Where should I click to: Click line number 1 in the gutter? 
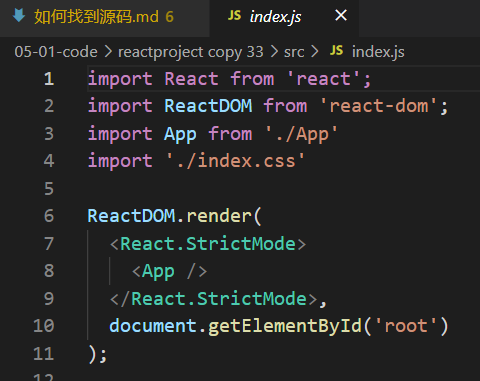tap(49, 79)
